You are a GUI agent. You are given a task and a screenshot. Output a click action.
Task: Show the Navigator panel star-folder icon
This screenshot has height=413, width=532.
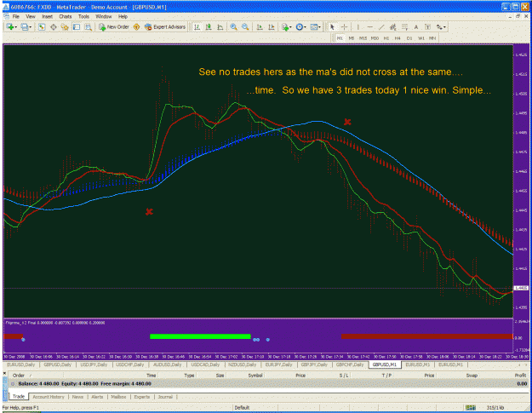point(65,27)
